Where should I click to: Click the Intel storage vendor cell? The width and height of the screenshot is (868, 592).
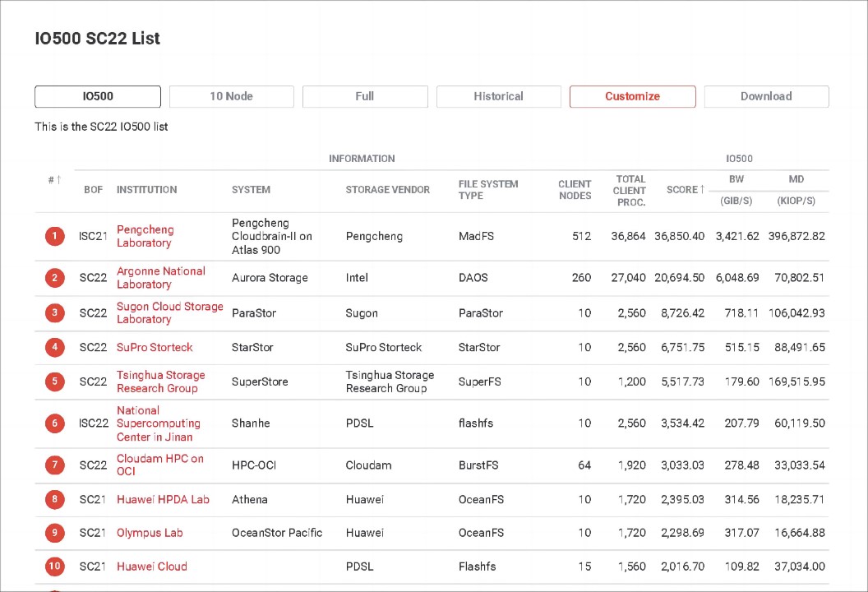[x=357, y=278]
